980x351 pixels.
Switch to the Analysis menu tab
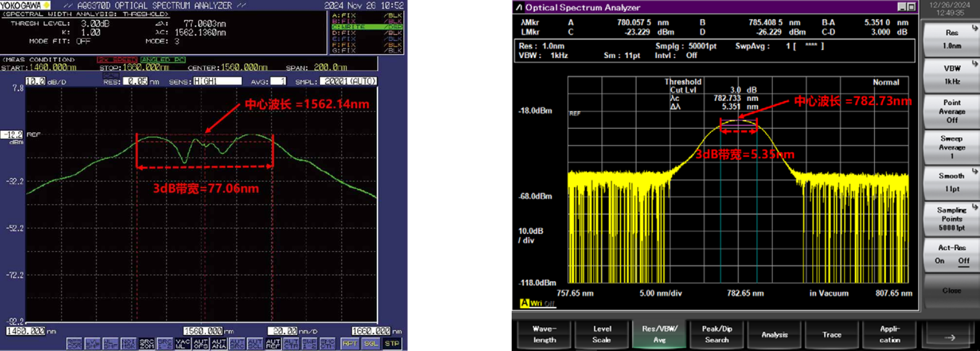point(774,334)
